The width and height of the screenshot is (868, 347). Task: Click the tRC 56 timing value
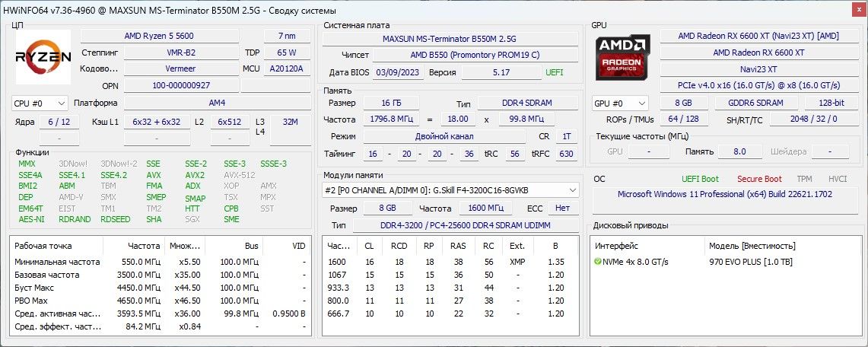point(515,154)
